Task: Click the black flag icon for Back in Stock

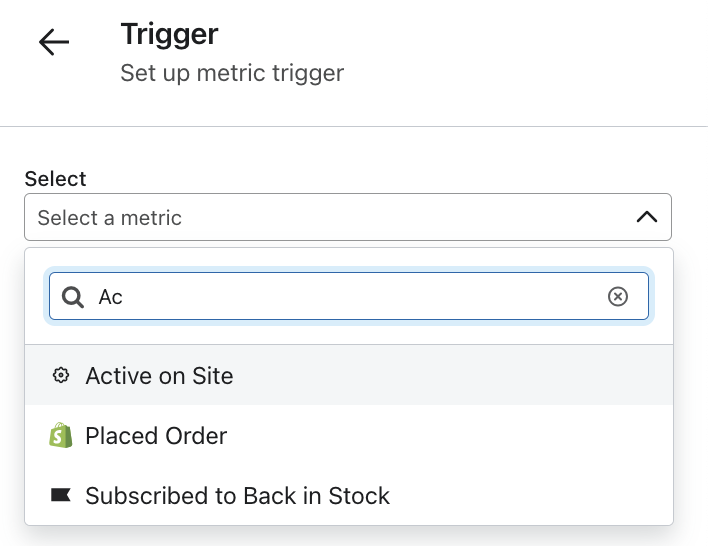Action: point(61,496)
